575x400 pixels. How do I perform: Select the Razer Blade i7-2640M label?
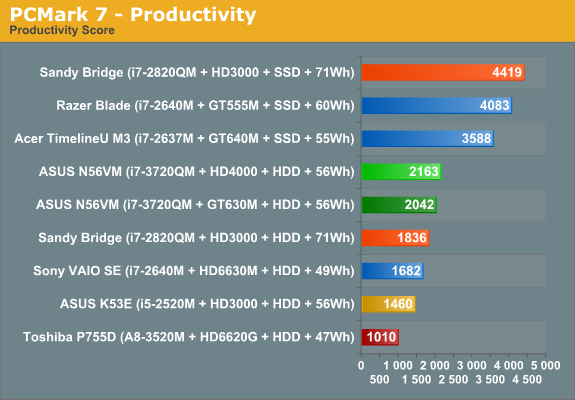click(x=205, y=106)
